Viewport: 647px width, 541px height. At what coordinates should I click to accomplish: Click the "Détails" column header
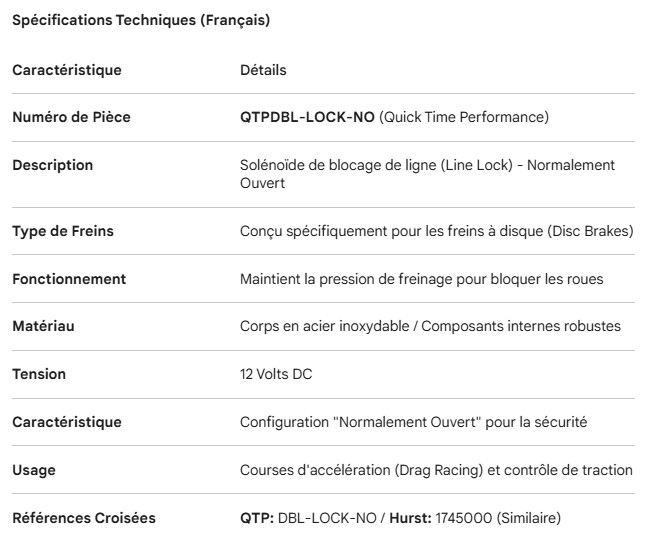(x=263, y=70)
